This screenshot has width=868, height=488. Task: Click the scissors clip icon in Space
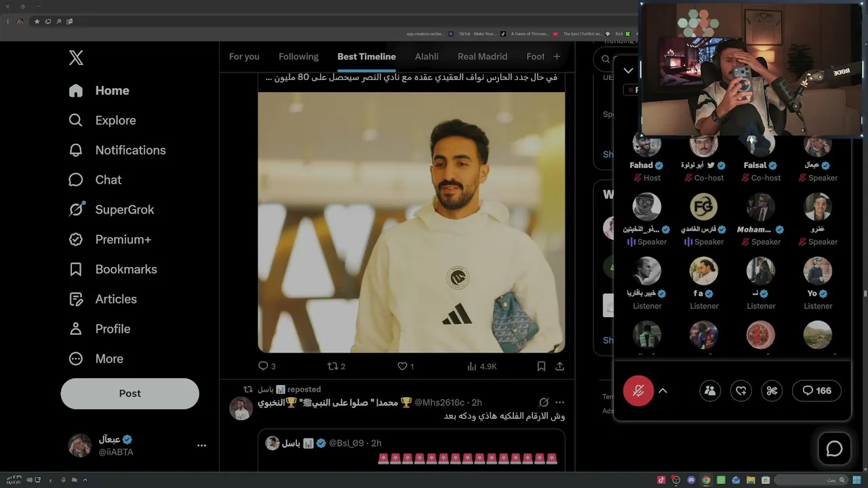point(772,390)
